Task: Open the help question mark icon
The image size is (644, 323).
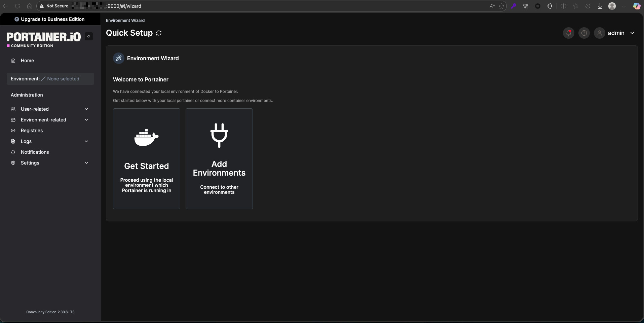Action: coord(584,33)
